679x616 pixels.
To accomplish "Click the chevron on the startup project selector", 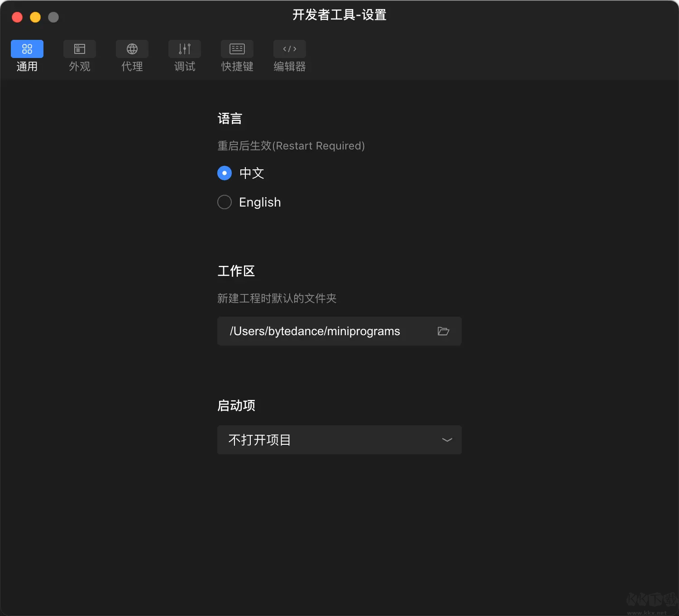I will tap(446, 440).
